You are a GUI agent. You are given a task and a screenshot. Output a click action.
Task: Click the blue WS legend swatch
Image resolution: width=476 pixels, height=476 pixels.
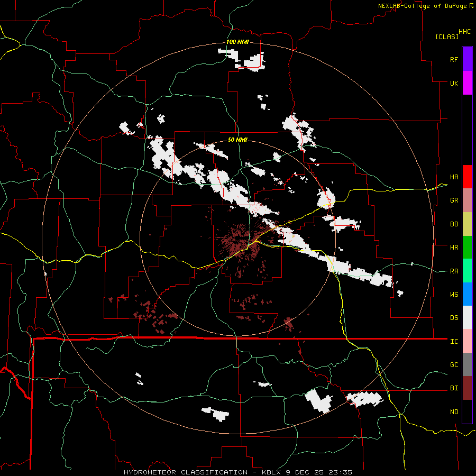point(467,294)
